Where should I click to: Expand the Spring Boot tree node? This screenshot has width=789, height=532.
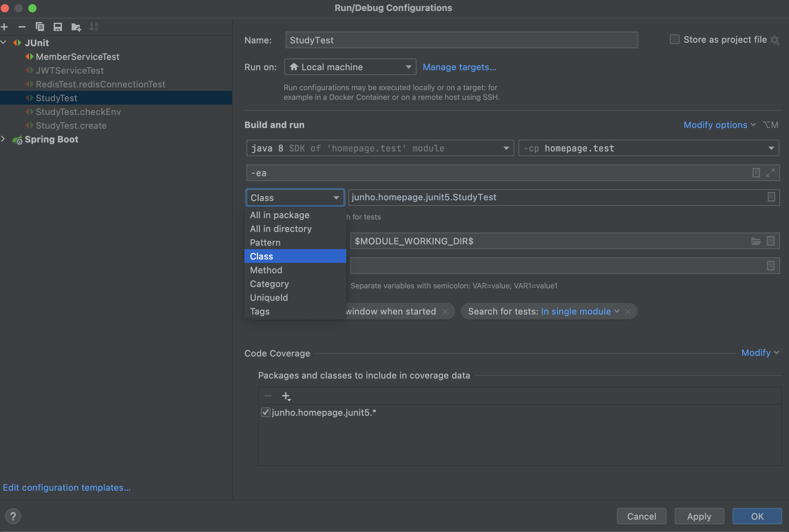click(x=3, y=139)
